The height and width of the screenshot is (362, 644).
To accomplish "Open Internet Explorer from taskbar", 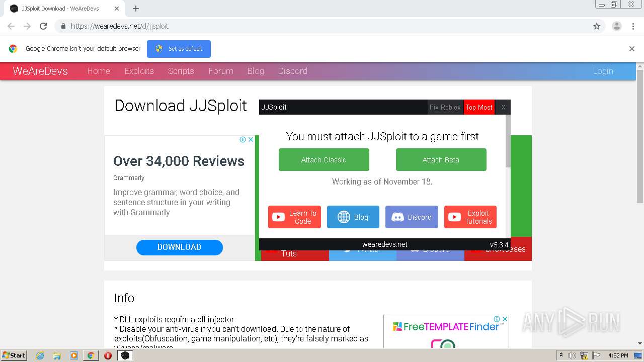I will (40, 355).
